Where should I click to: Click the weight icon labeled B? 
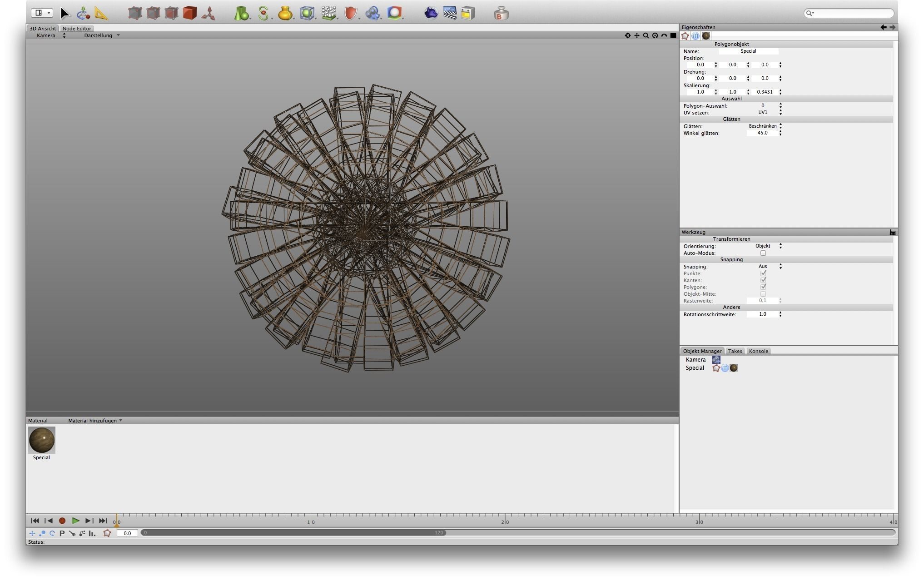coord(501,14)
